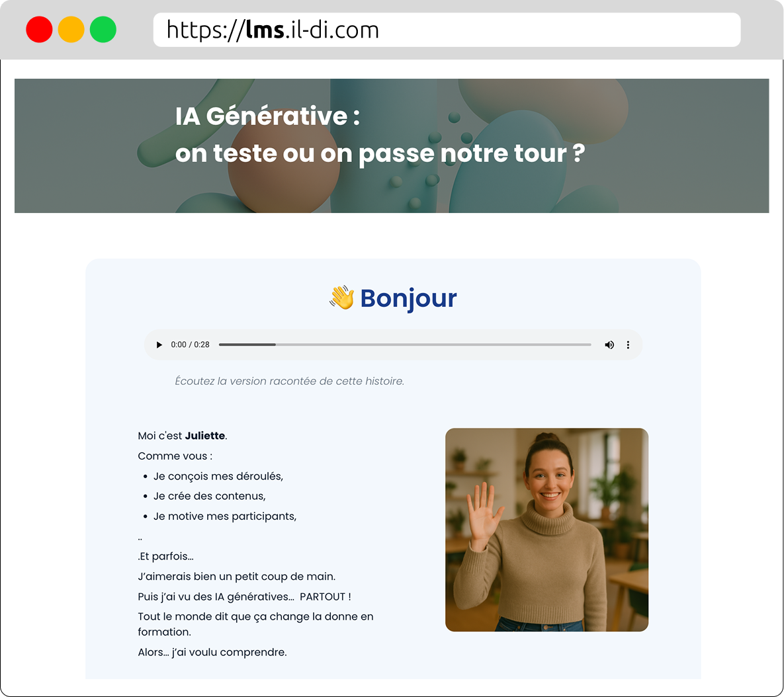Open the audio player more options menu

tap(628, 345)
